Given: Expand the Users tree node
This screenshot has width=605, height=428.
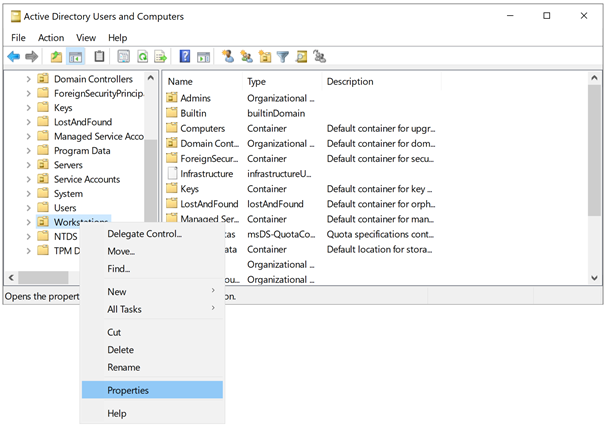Looking at the screenshot, I should (28, 208).
